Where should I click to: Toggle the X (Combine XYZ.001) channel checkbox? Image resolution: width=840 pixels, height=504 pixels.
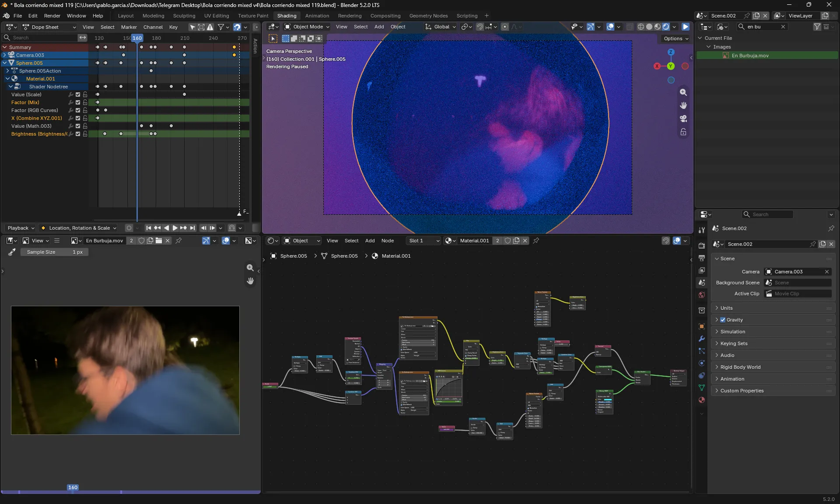(x=78, y=118)
